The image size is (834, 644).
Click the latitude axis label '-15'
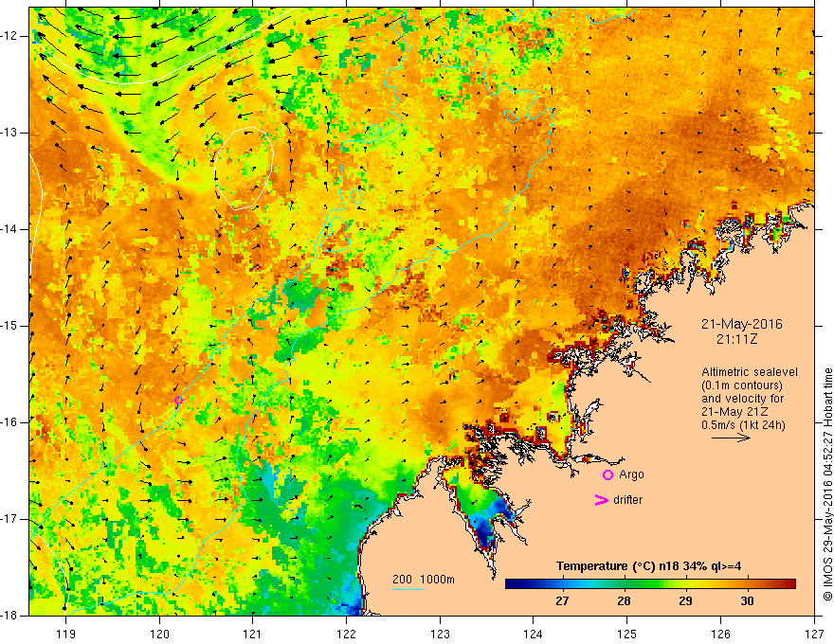pos(10,326)
